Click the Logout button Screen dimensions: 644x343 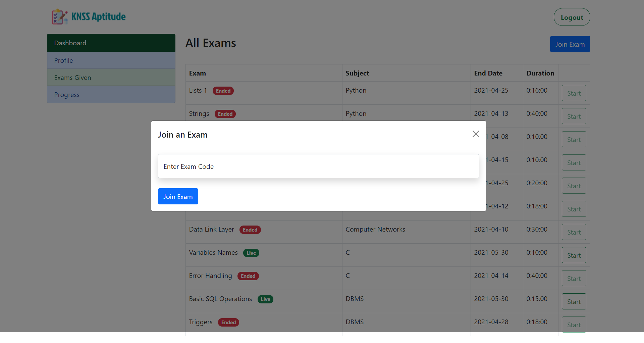pos(572,17)
